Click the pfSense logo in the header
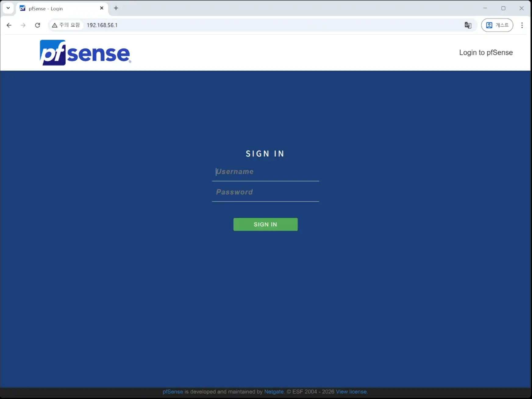Viewport: 532px width, 399px height. (85, 53)
